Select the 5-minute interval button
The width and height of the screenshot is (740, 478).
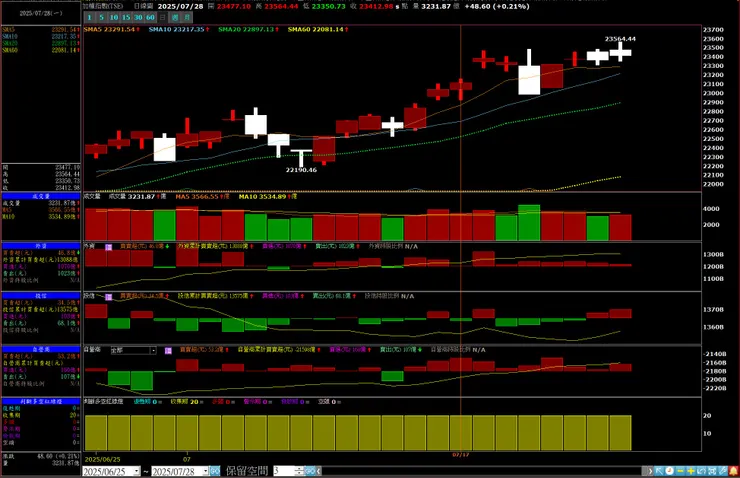click(101, 17)
